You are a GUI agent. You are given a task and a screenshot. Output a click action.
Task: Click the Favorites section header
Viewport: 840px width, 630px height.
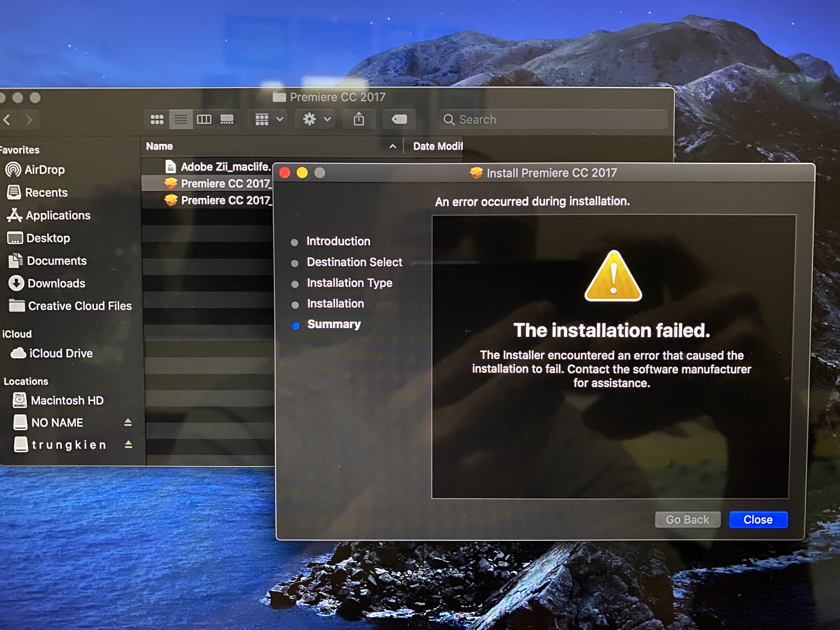click(x=20, y=150)
